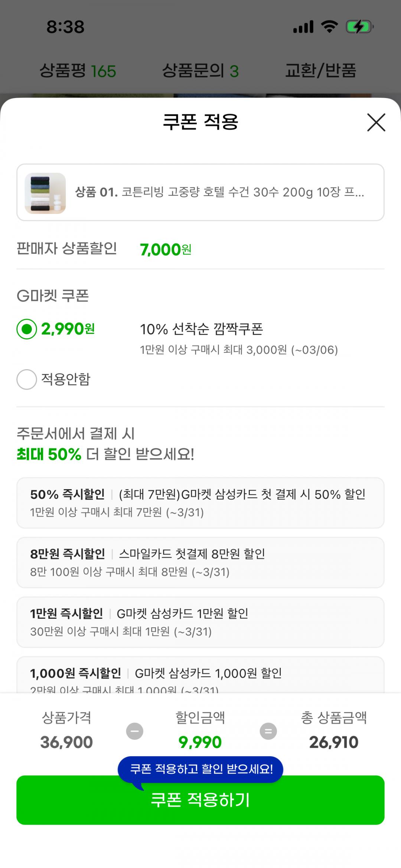
Task: Tap the battery charging icon in status bar
Action: [359, 27]
